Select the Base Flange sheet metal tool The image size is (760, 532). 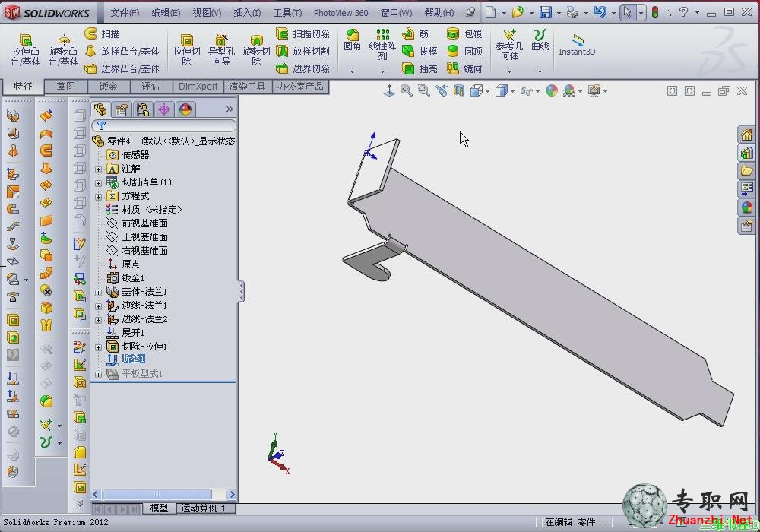pos(13,116)
